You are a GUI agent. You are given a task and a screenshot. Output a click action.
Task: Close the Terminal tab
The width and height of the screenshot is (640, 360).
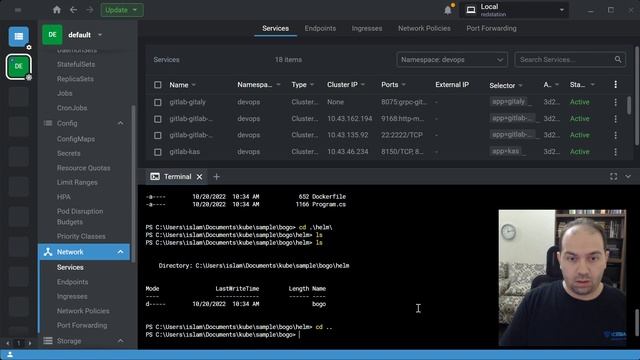[x=199, y=177]
